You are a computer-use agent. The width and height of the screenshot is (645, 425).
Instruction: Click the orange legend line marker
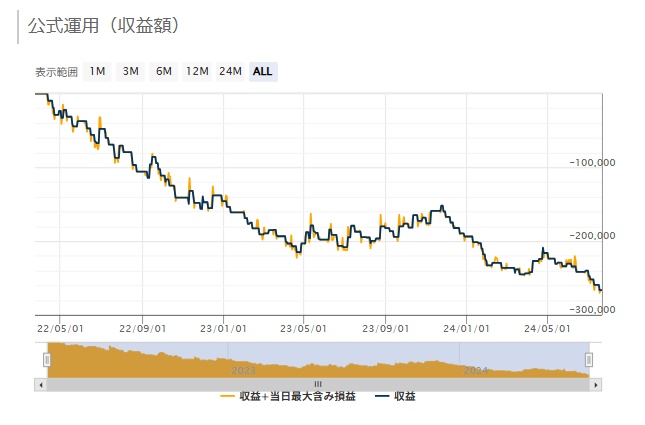click(227, 397)
